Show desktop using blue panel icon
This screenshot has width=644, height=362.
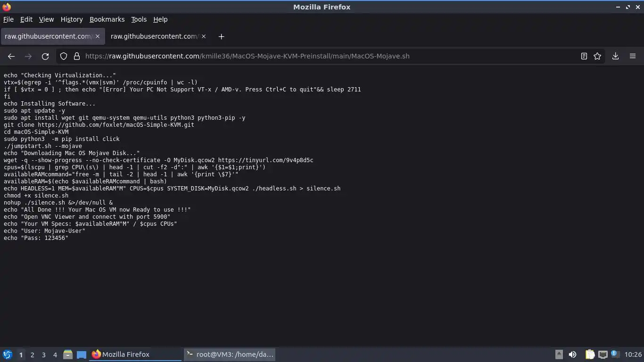tap(82, 354)
